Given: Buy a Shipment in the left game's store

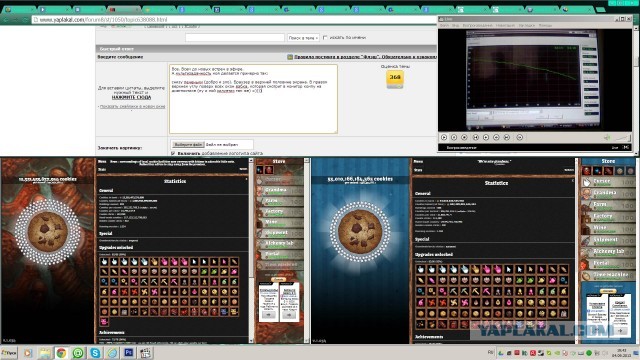Looking at the screenshot, I should tap(280, 233).
